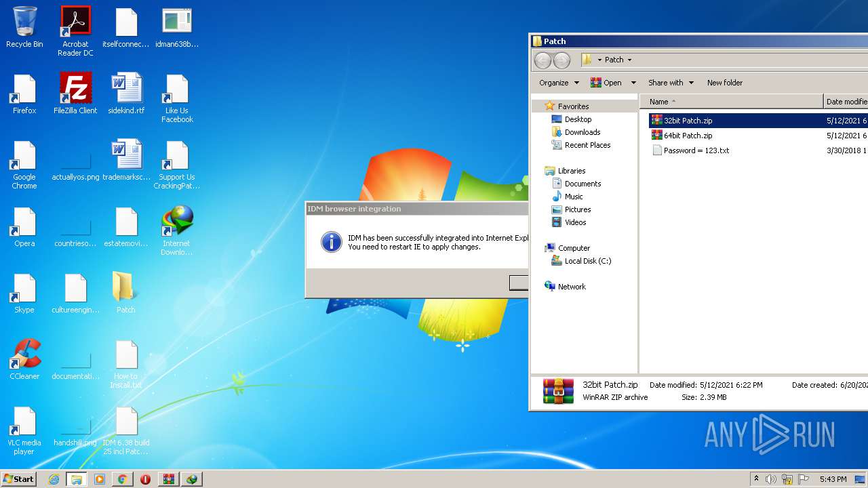Select the estatemovi file icon on desktop

click(126, 227)
